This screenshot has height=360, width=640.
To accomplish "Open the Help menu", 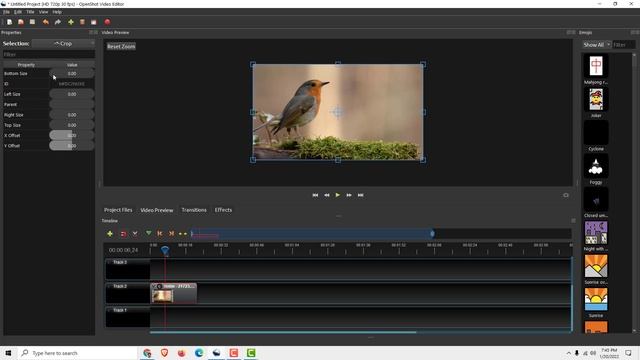I will point(57,12).
